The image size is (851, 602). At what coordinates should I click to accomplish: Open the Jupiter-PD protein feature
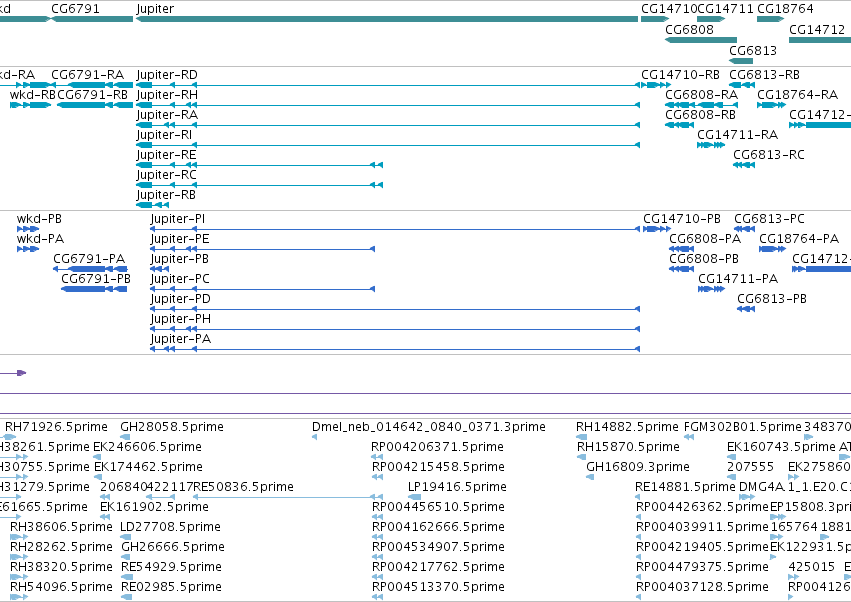[x=395, y=309]
